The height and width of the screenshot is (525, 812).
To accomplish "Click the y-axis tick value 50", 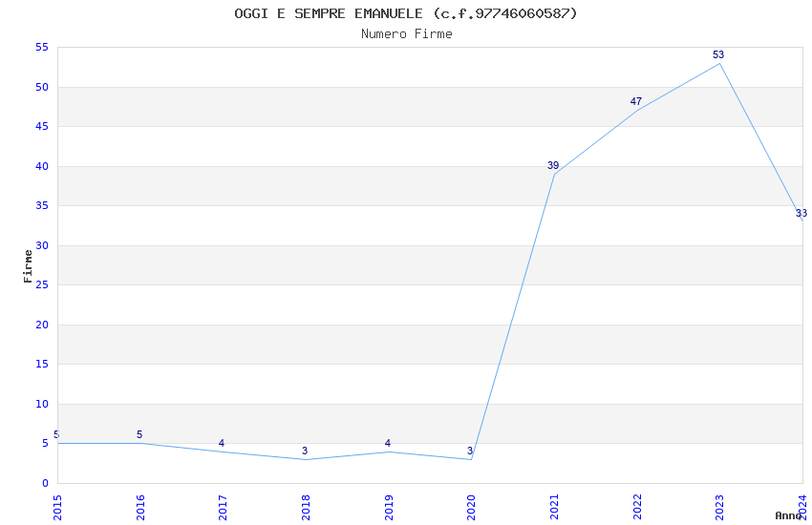I will [x=42, y=88].
